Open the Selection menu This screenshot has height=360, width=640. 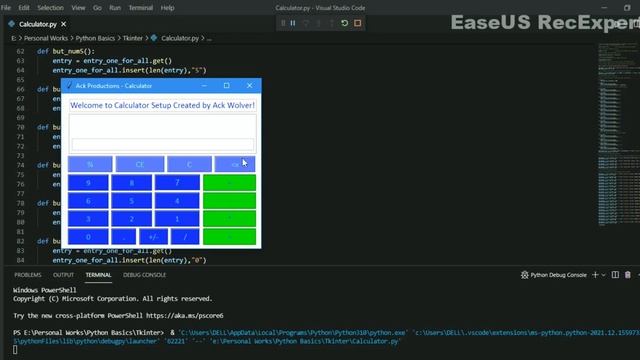coord(50,8)
